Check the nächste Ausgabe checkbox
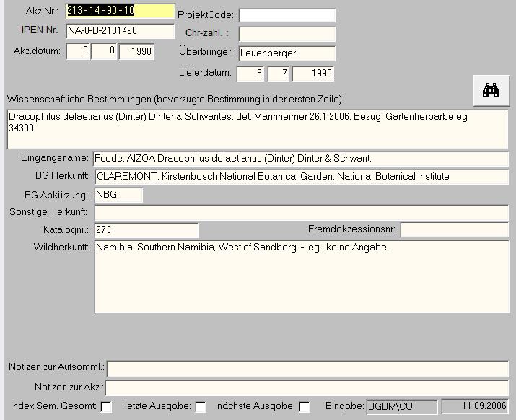The height and width of the screenshot is (420, 516). [x=305, y=407]
